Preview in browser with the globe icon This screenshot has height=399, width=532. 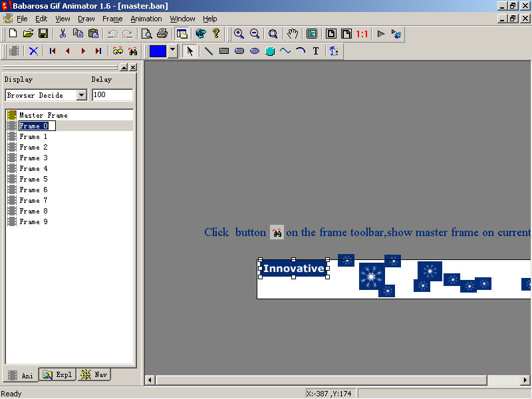point(201,33)
